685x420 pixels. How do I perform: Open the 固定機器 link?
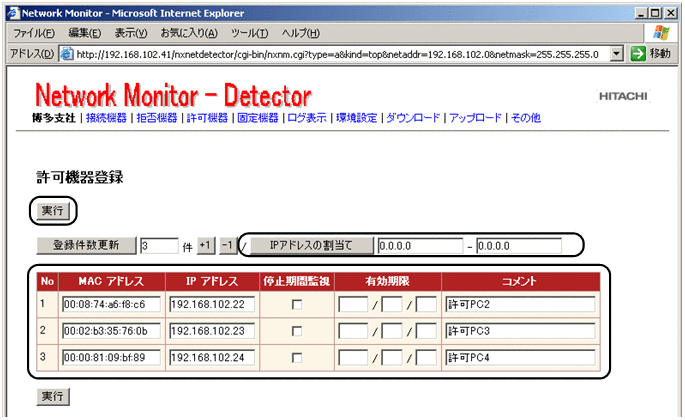(x=258, y=118)
